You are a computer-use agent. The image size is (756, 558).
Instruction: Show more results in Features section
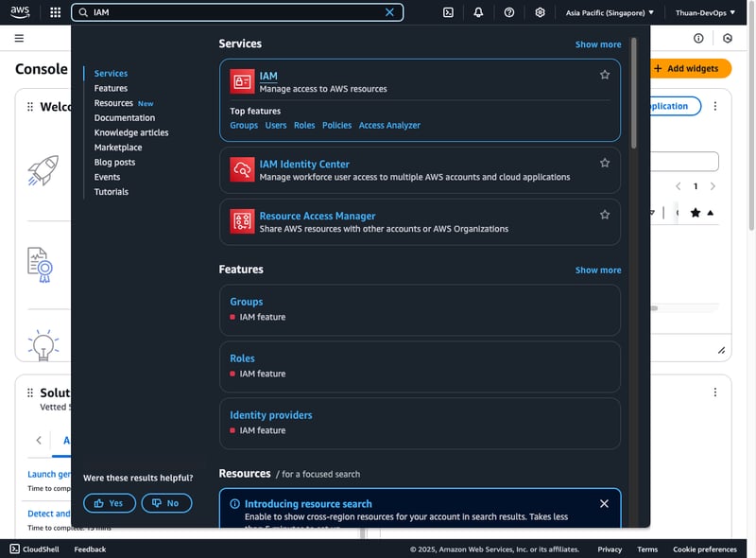click(x=598, y=270)
